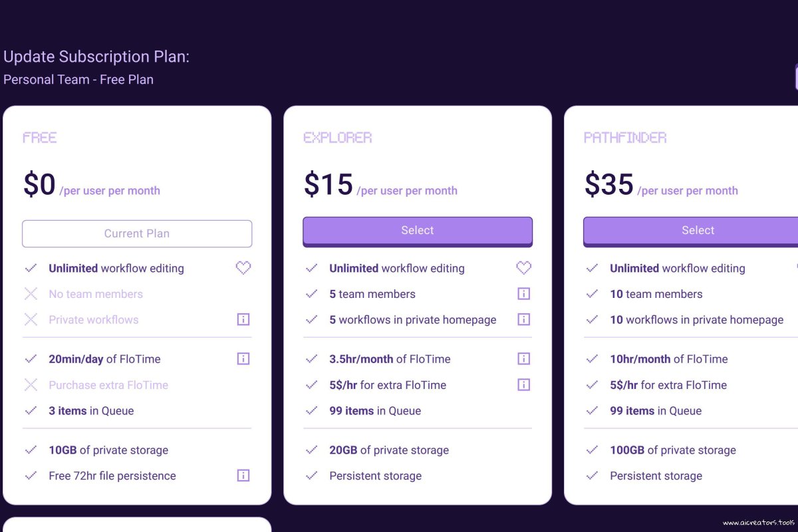Click heart icon in Explorer plan card
This screenshot has width=798, height=532.
(x=524, y=268)
